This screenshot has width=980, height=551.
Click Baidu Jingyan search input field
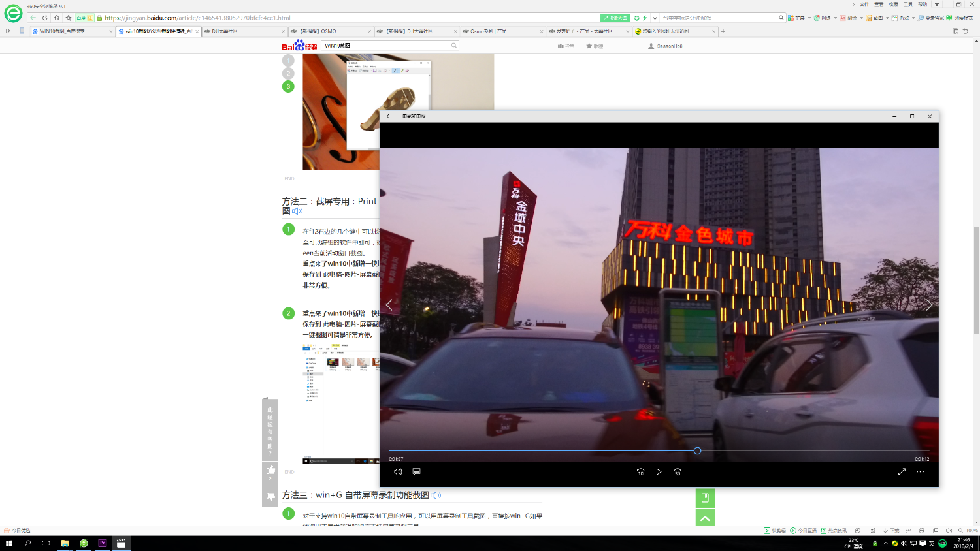click(386, 46)
